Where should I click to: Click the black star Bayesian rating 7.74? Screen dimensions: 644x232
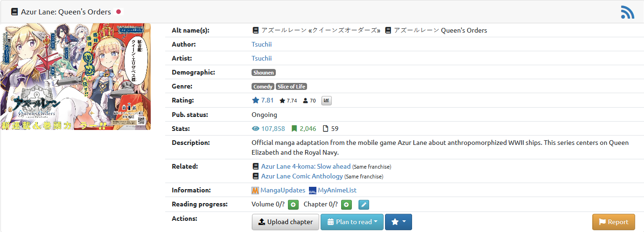pos(288,101)
